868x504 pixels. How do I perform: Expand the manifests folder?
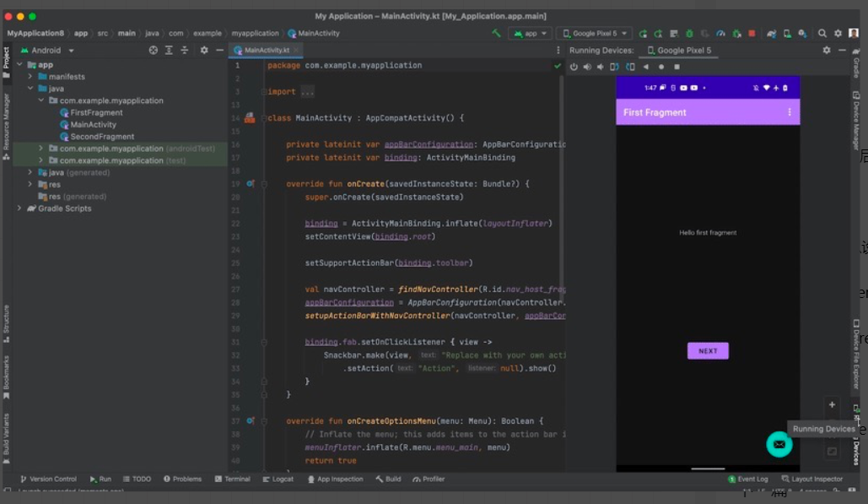pos(30,77)
